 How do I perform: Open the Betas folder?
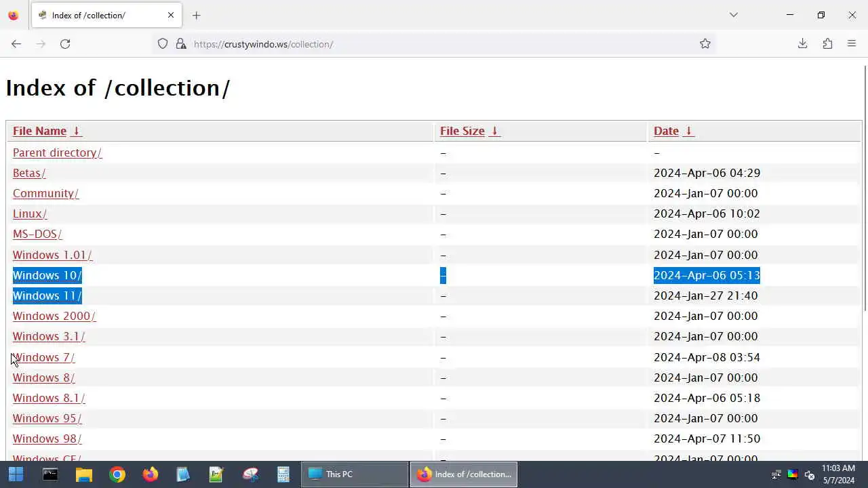[x=29, y=173]
